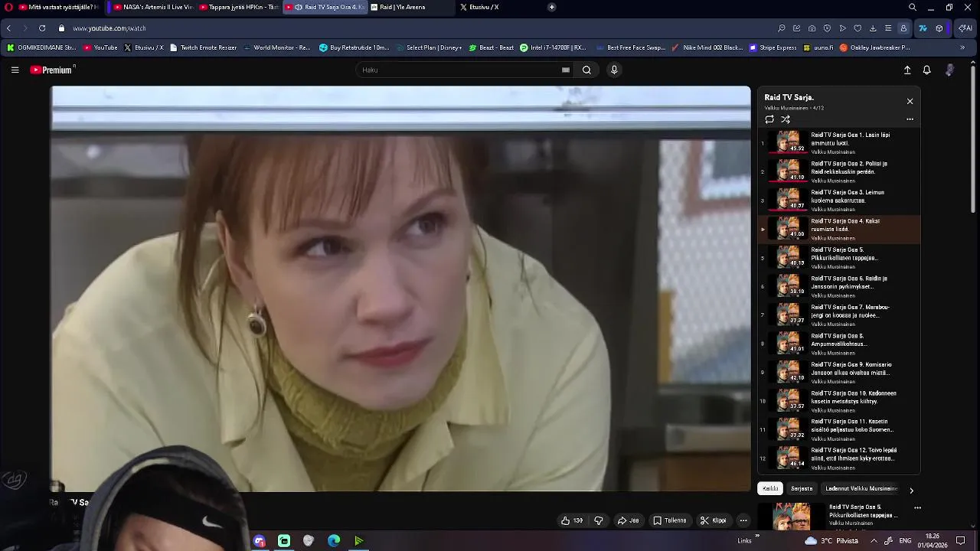Play Raid TV Sarja Osa 11 playlist item
The width and height of the screenshot is (980, 551).
838,429
